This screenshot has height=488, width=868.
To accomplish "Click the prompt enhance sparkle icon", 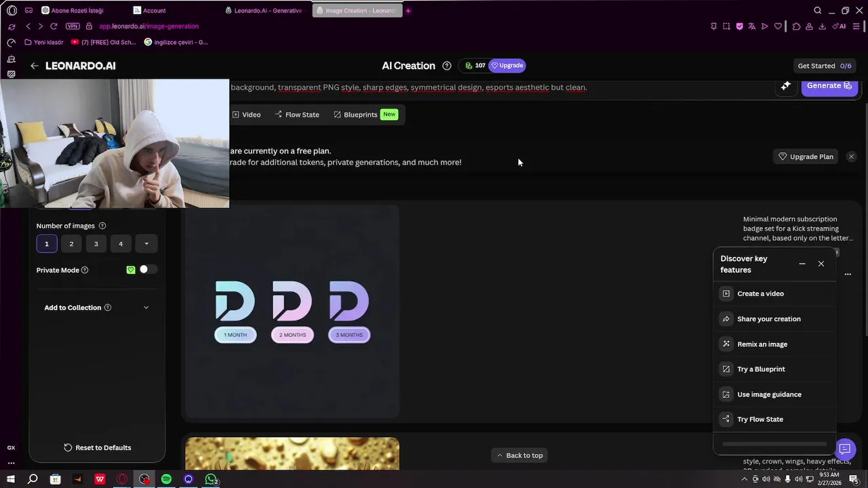I will (x=785, y=86).
